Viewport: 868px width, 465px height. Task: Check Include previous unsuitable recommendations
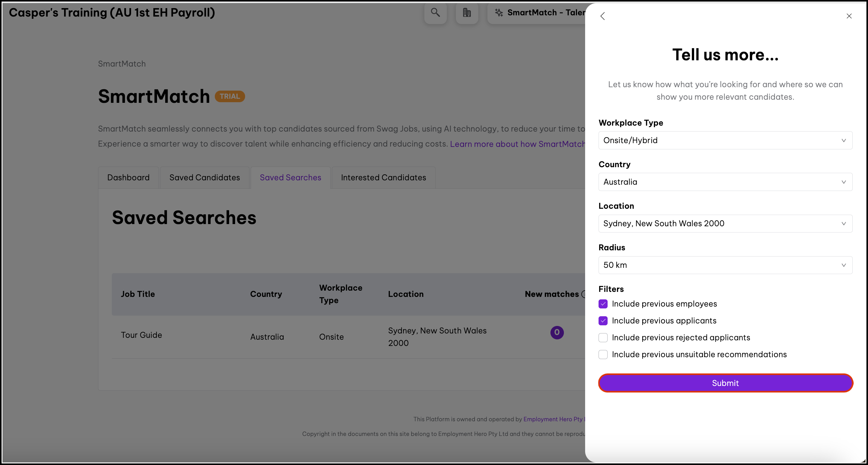pos(603,354)
